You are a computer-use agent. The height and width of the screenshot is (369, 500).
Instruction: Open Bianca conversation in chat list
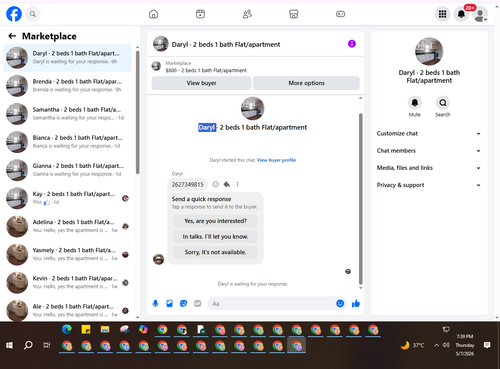point(67,142)
